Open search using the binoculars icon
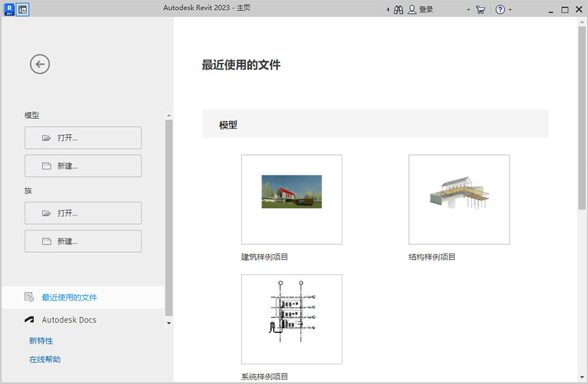The width and height of the screenshot is (588, 384). tap(398, 9)
